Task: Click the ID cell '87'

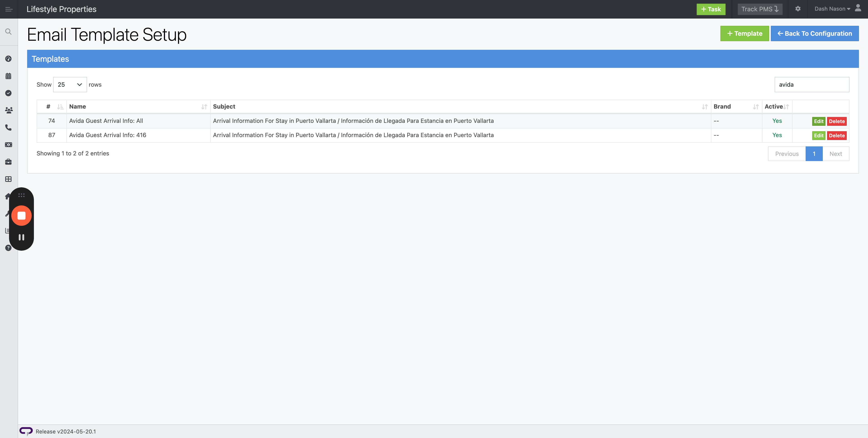Action: pyautogui.click(x=52, y=135)
